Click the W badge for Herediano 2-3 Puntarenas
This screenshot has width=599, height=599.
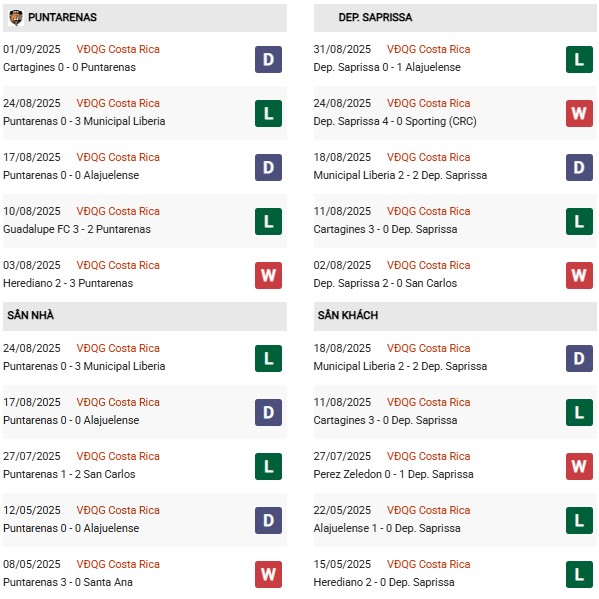[268, 275]
